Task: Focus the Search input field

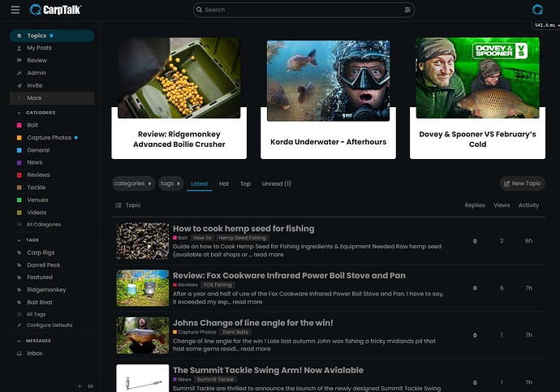Action: 304,10
